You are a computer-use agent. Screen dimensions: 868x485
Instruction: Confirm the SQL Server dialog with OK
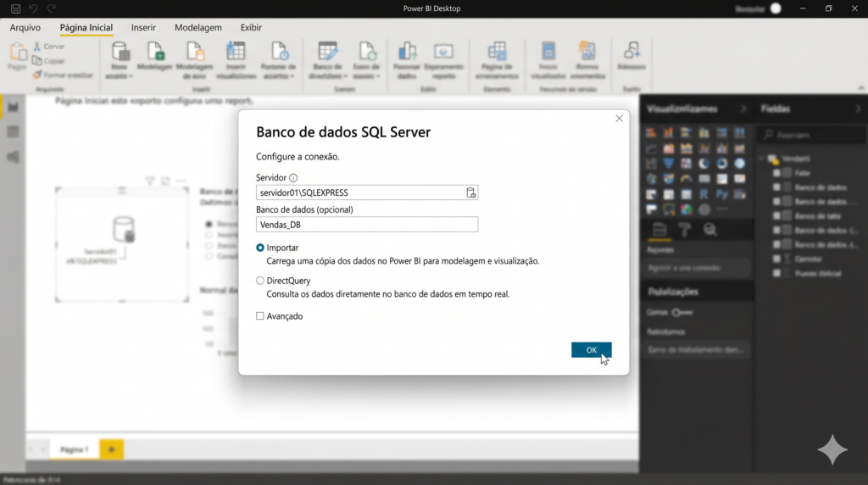pos(591,350)
